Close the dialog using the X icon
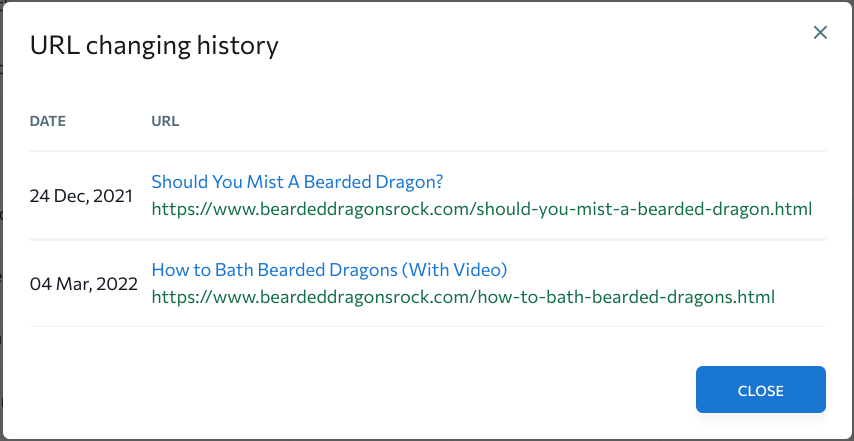 [x=820, y=33]
